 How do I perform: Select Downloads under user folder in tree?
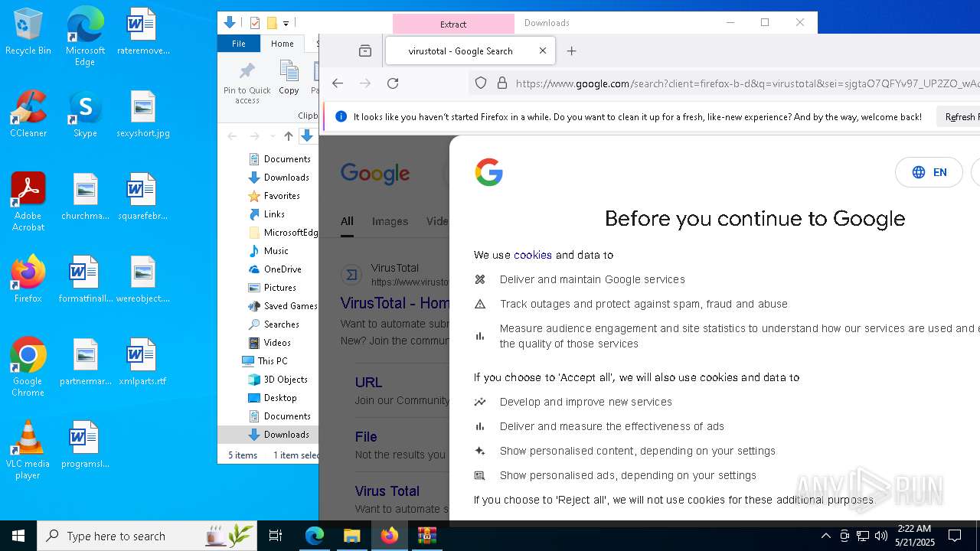pyautogui.click(x=279, y=178)
